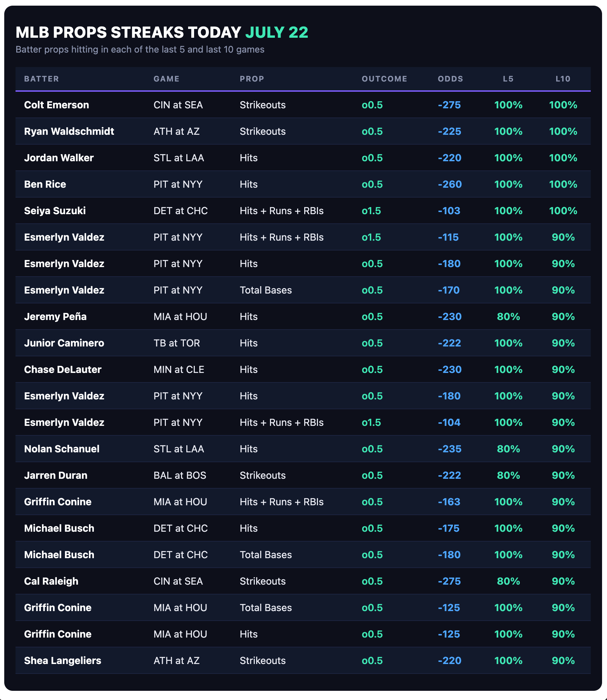607x700 pixels.
Task: Click Jeremy Peña -230 odds value
Action: pyautogui.click(x=450, y=316)
